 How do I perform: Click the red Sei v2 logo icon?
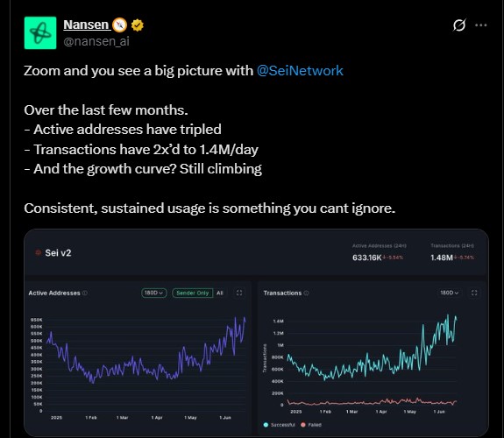coord(38,252)
